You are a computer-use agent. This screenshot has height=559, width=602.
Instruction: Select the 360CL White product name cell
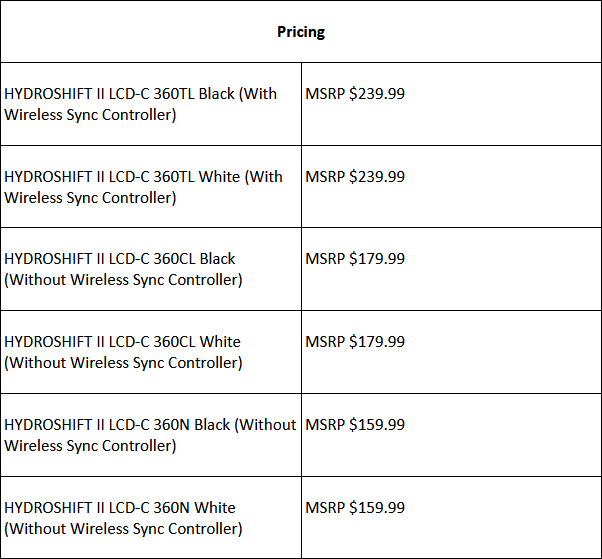click(151, 352)
